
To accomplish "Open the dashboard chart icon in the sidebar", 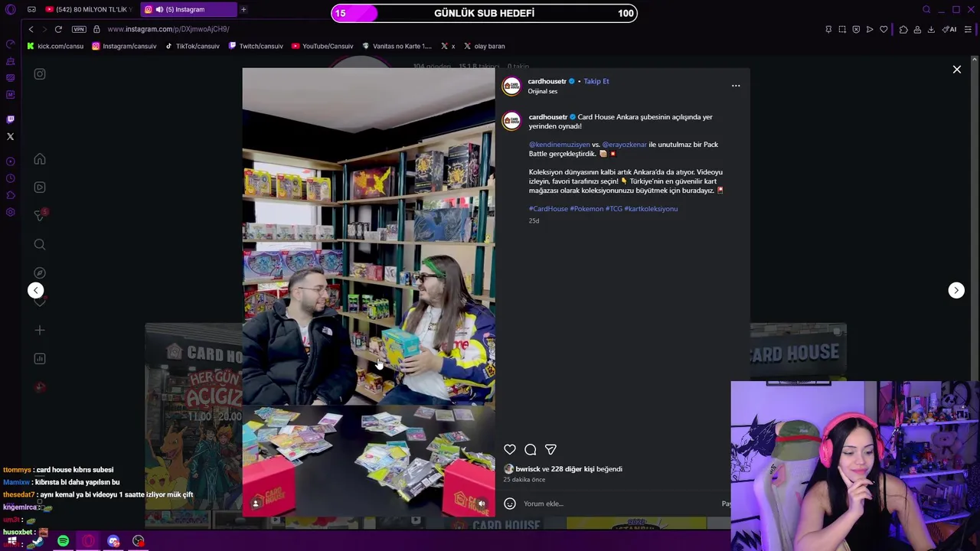I will coord(40,359).
